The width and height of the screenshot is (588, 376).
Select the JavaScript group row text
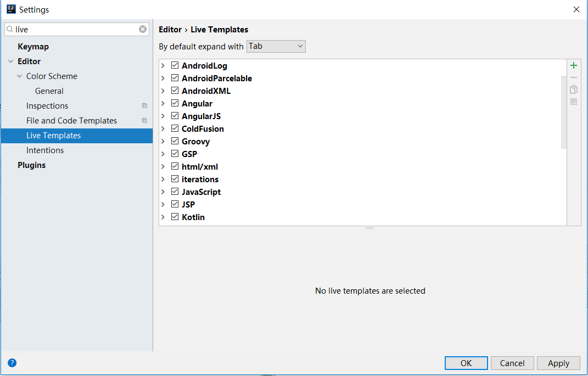(x=201, y=192)
